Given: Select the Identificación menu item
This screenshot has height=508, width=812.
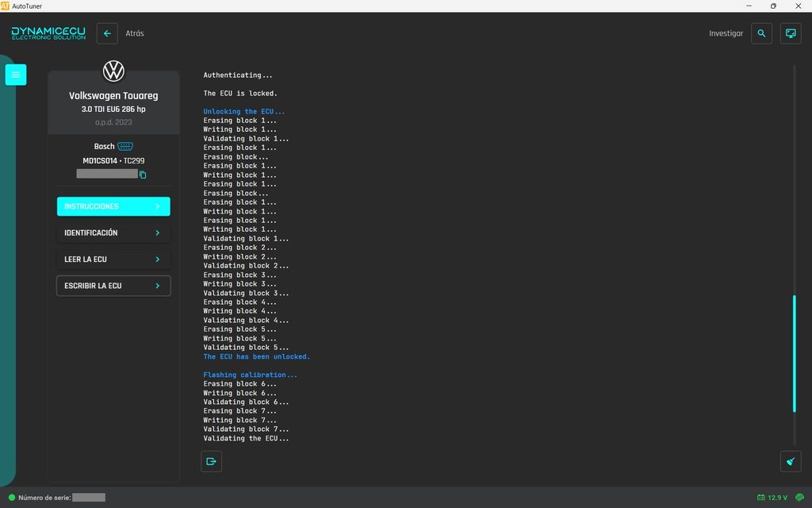Looking at the screenshot, I should coord(113,233).
